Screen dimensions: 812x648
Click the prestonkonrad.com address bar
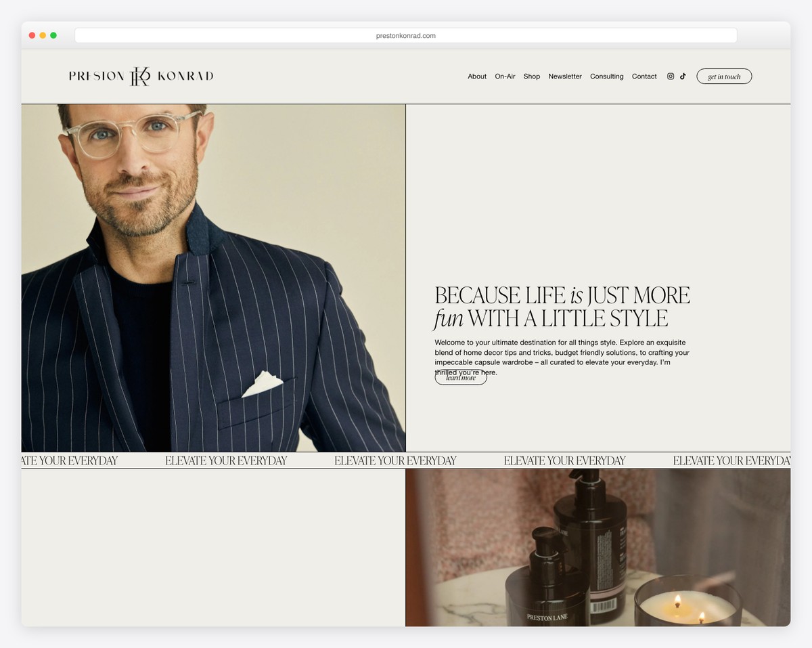[x=405, y=35]
